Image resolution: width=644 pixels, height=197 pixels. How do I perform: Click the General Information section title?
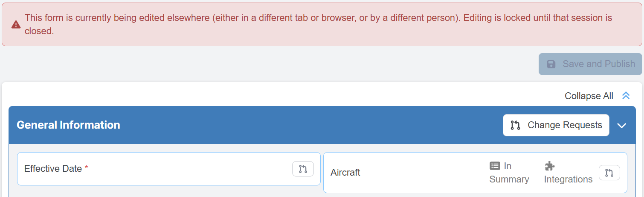pos(68,125)
